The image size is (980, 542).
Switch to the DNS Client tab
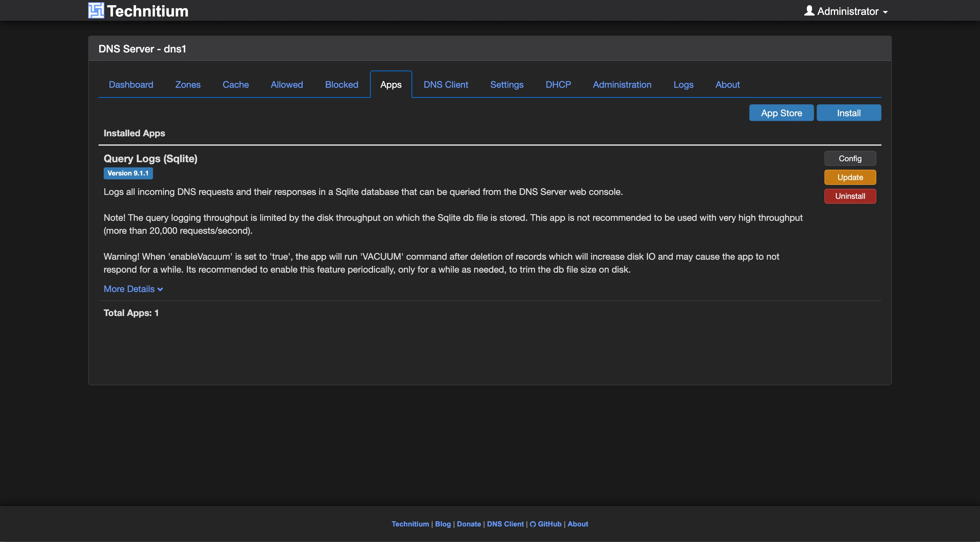(446, 85)
